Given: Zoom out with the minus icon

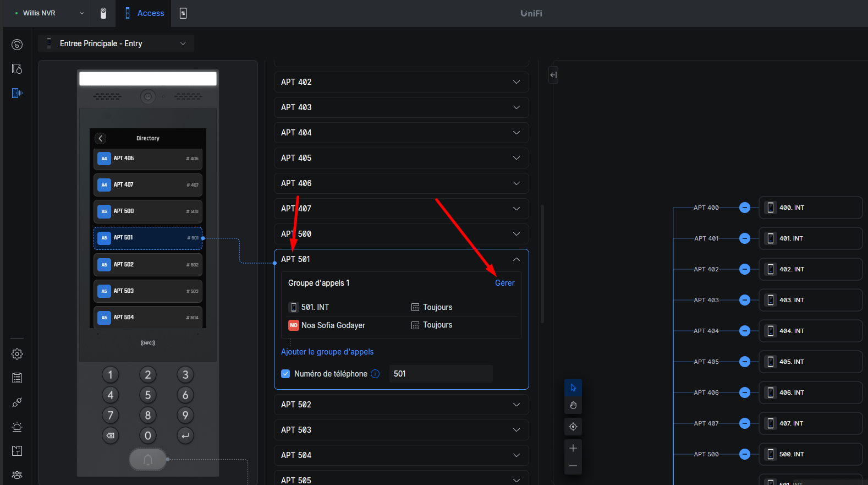Looking at the screenshot, I should [x=573, y=466].
